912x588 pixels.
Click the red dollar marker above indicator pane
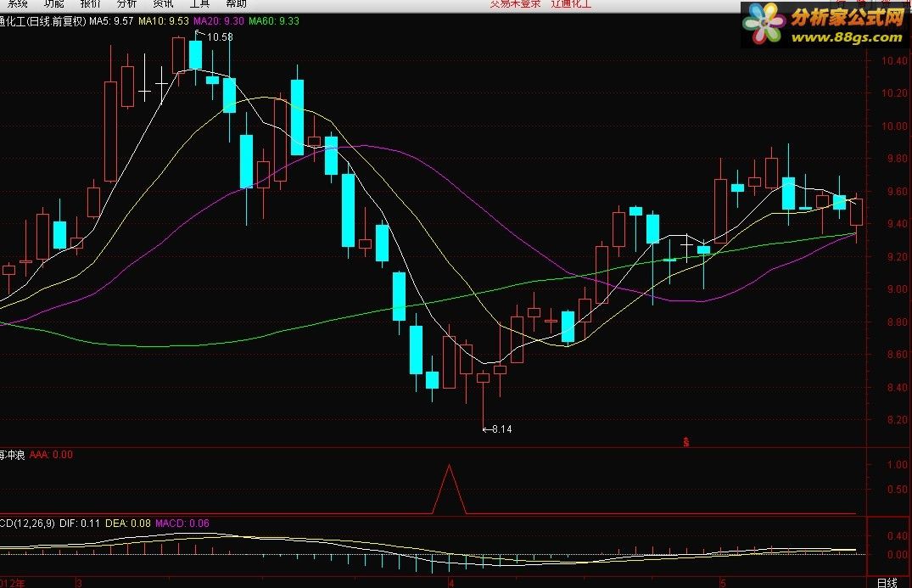click(686, 443)
